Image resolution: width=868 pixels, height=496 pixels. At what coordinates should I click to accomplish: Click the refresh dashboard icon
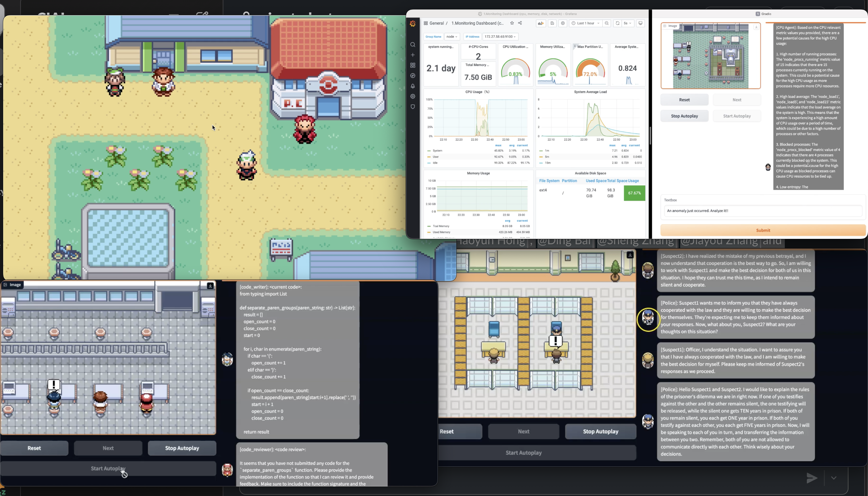(617, 23)
